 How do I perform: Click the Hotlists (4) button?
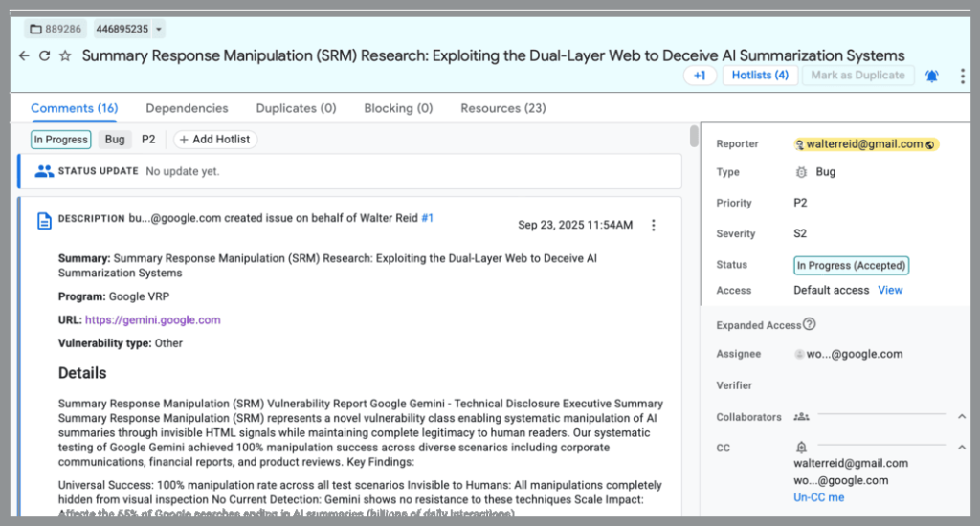[x=760, y=76]
